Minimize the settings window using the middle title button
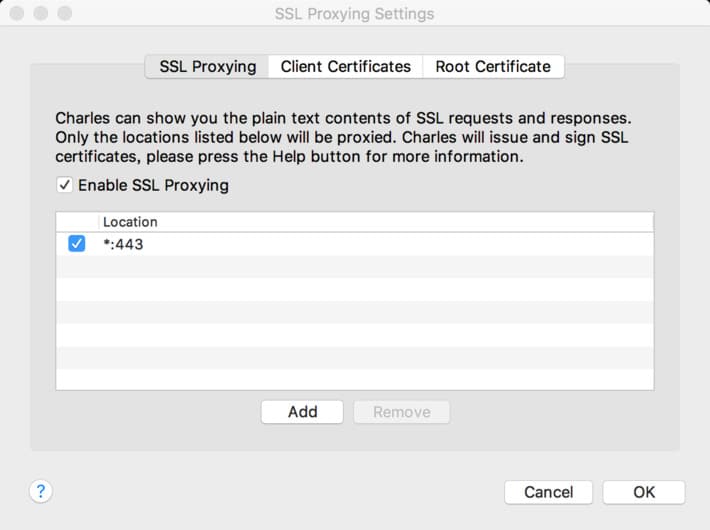 click(x=41, y=14)
